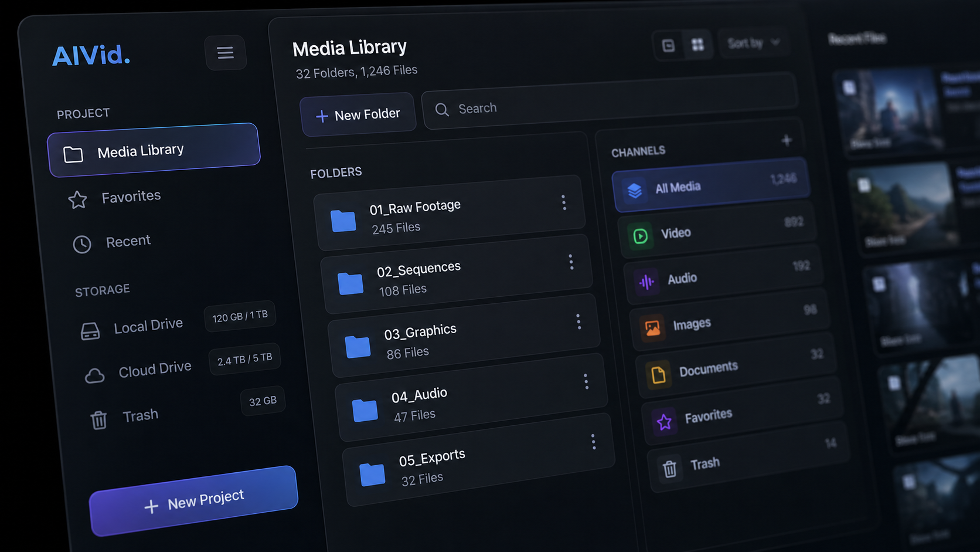This screenshot has height=552, width=980.
Task: Click the 03_Graphics folder icon
Action: pos(358,347)
